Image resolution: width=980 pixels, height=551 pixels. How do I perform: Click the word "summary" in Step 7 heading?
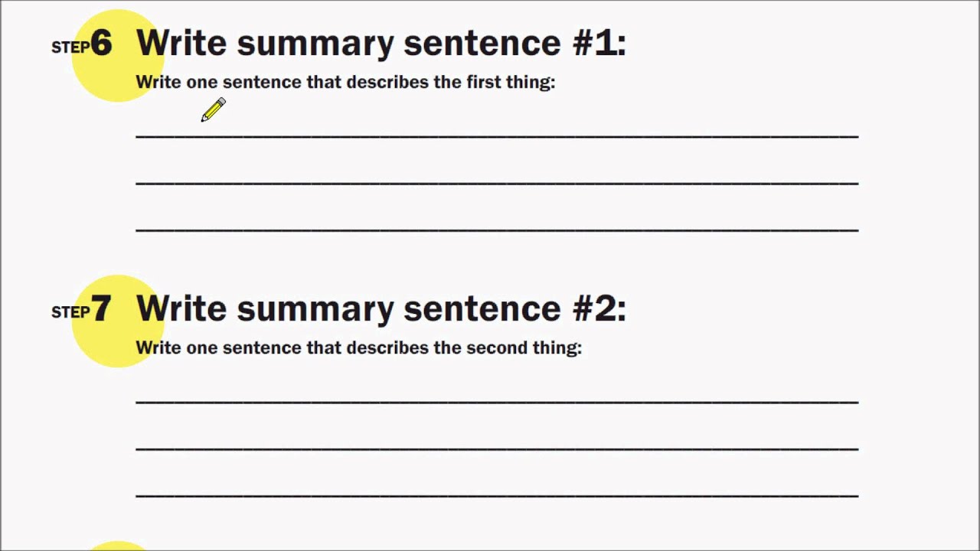316,310
